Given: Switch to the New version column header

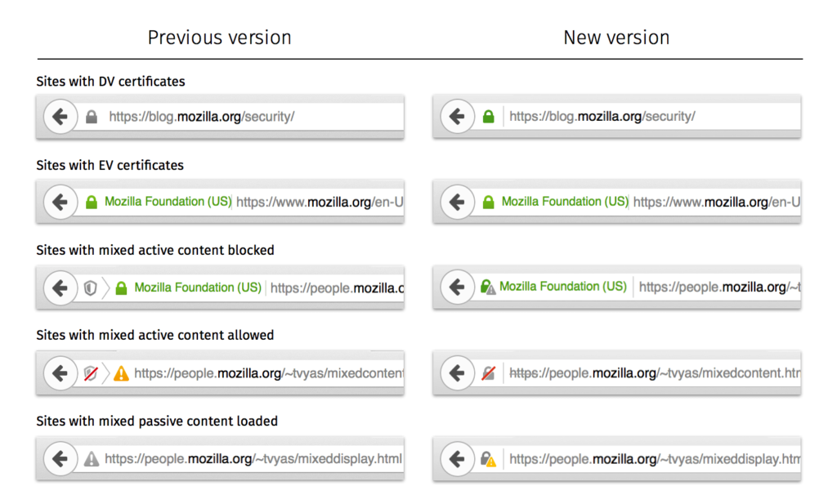Looking at the screenshot, I should [615, 37].
